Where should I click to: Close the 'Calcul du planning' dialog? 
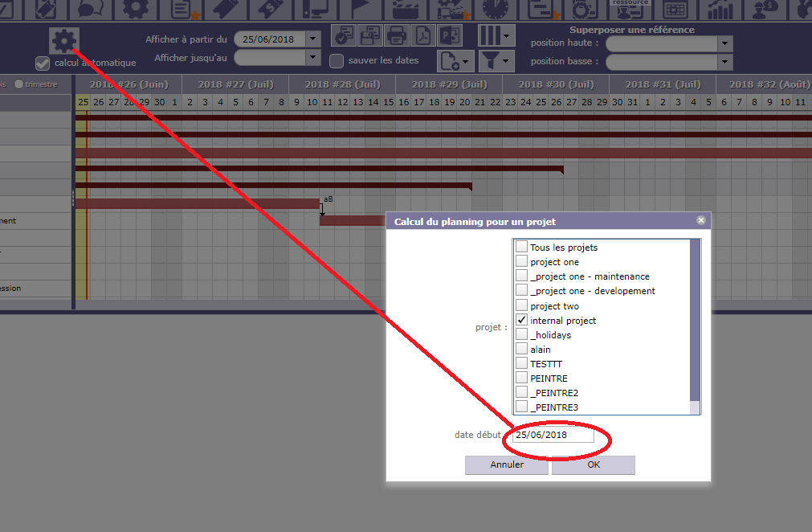pos(701,220)
